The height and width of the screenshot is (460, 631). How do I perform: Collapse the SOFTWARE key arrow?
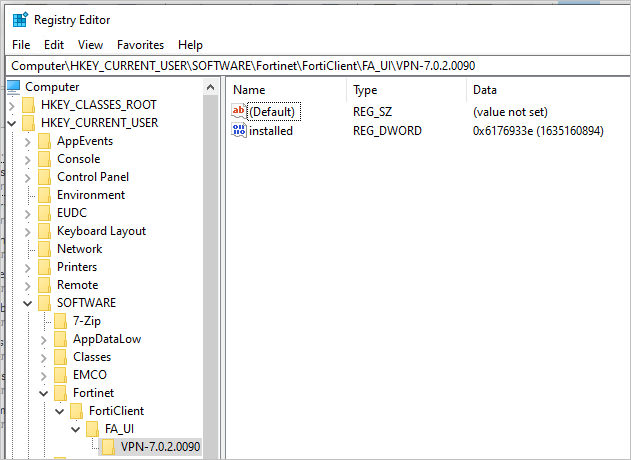click(x=27, y=303)
